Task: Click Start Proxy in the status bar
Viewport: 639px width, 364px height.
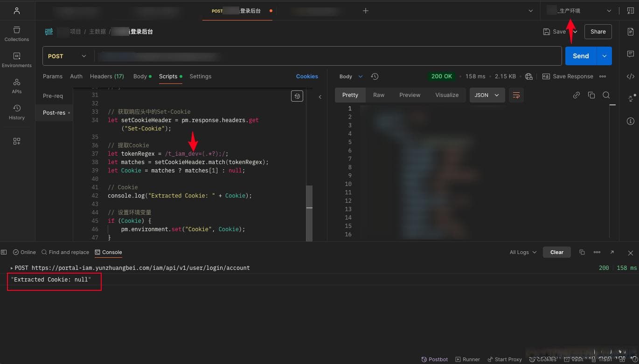Action: (505, 359)
